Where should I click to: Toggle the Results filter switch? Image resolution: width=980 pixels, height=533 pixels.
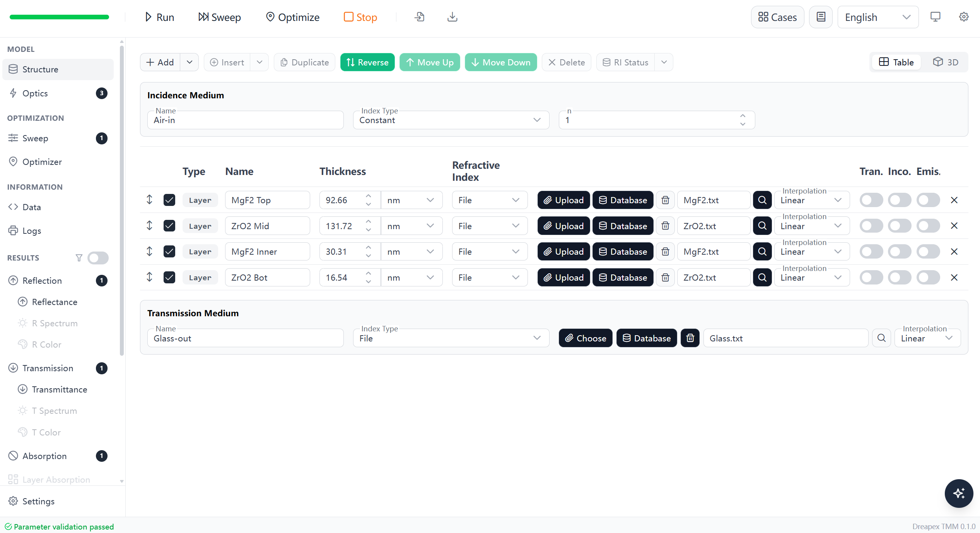pyautogui.click(x=98, y=258)
